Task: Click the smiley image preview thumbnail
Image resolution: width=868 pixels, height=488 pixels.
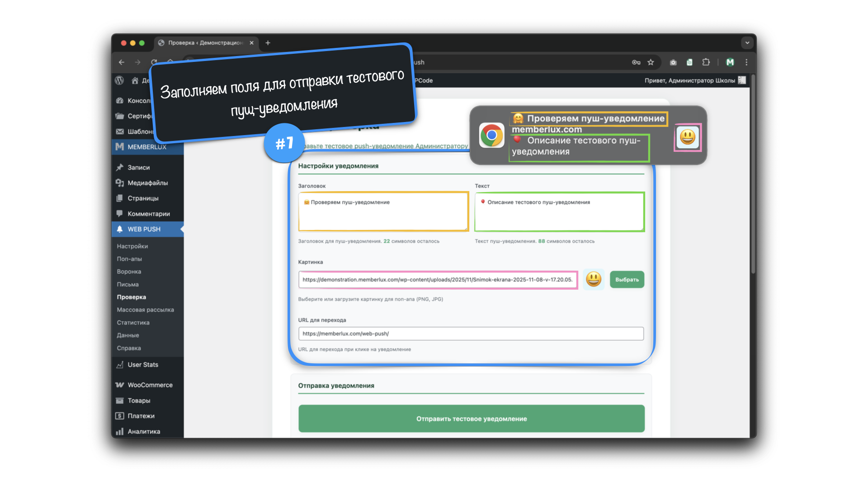Action: (x=593, y=280)
